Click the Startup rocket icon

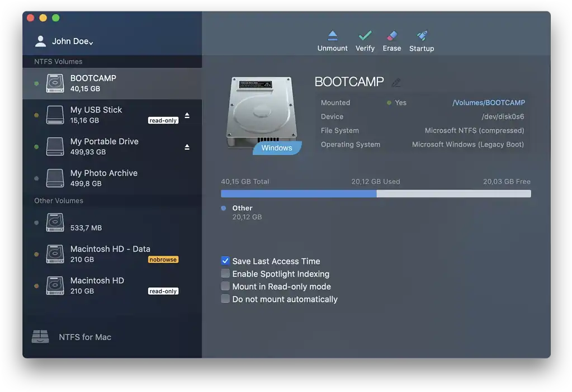pyautogui.click(x=422, y=37)
